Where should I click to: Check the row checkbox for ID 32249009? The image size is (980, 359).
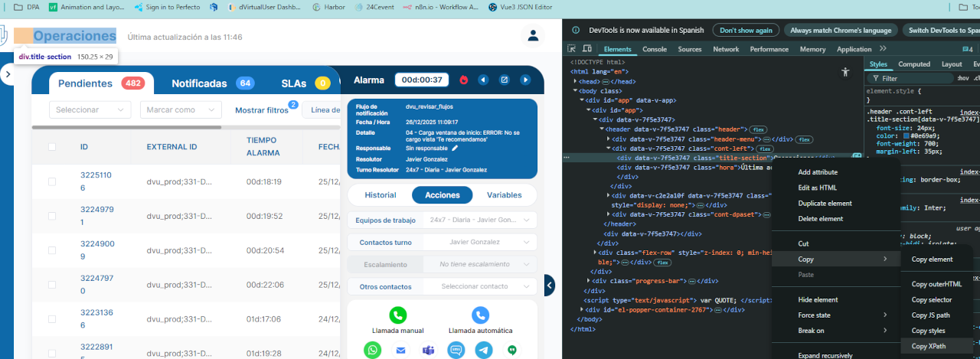(52, 250)
